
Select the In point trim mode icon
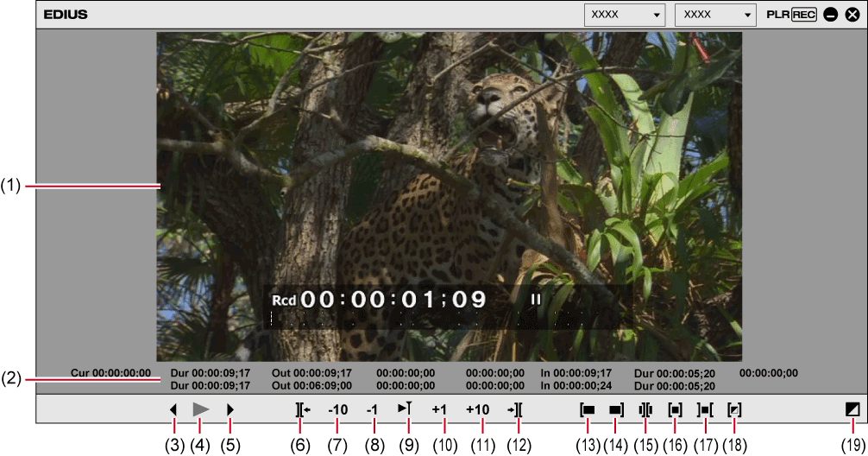coord(588,409)
